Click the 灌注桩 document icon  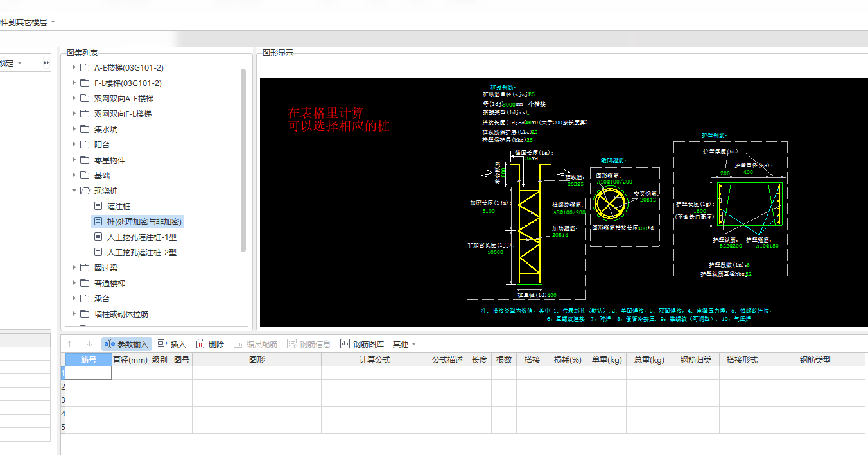click(98, 206)
